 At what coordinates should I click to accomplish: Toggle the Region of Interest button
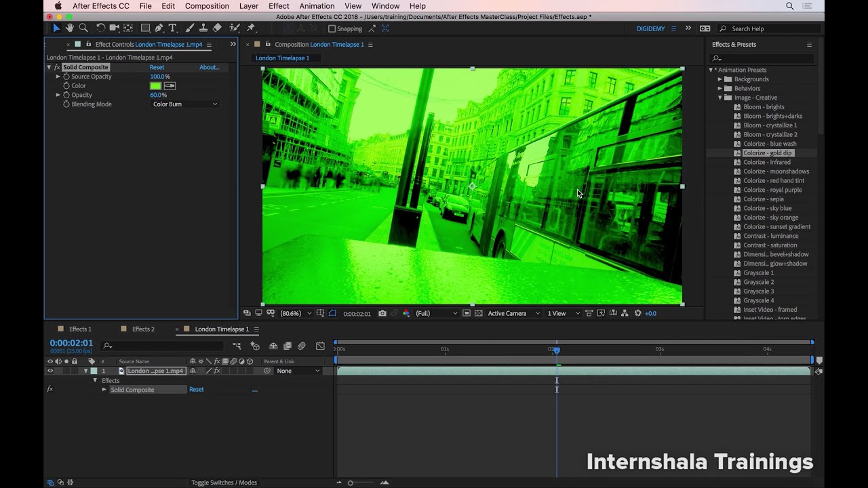(x=467, y=313)
